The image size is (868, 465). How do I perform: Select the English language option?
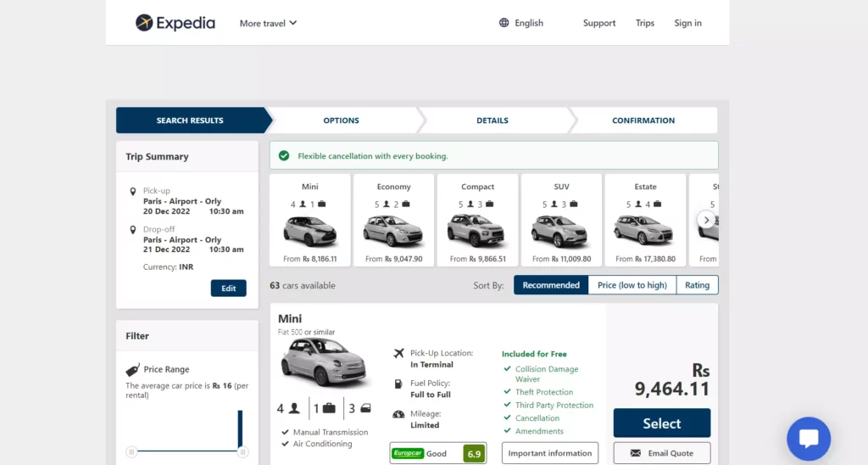click(x=529, y=23)
